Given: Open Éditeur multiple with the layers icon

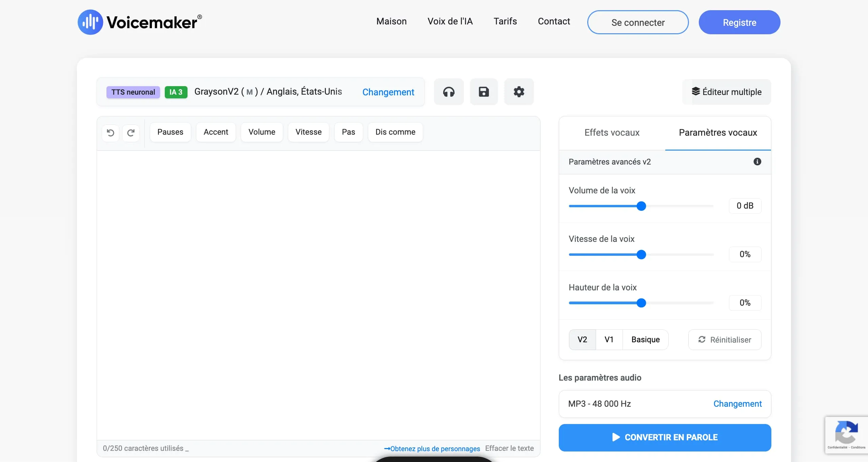Looking at the screenshot, I should pyautogui.click(x=727, y=92).
